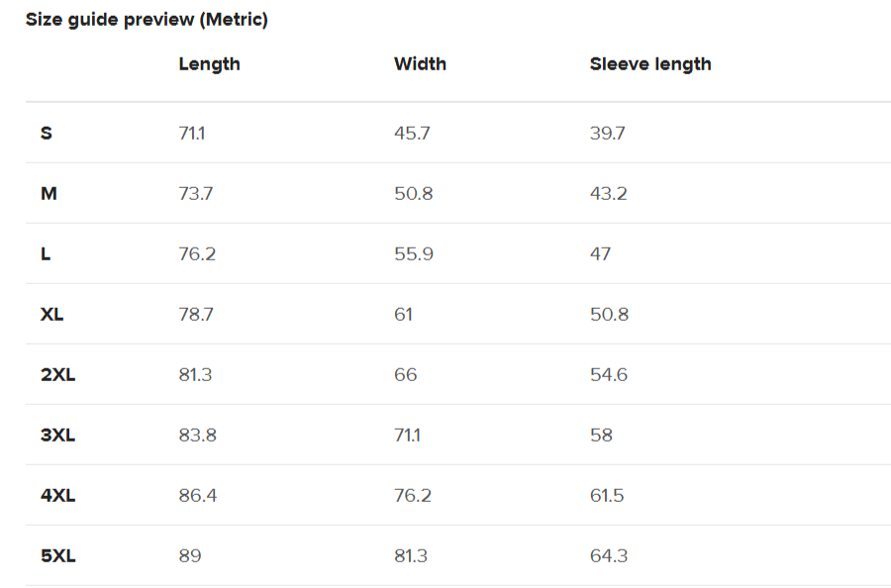Screen dimensions: 891x588
Task: Click the S size row label
Action: point(47,133)
